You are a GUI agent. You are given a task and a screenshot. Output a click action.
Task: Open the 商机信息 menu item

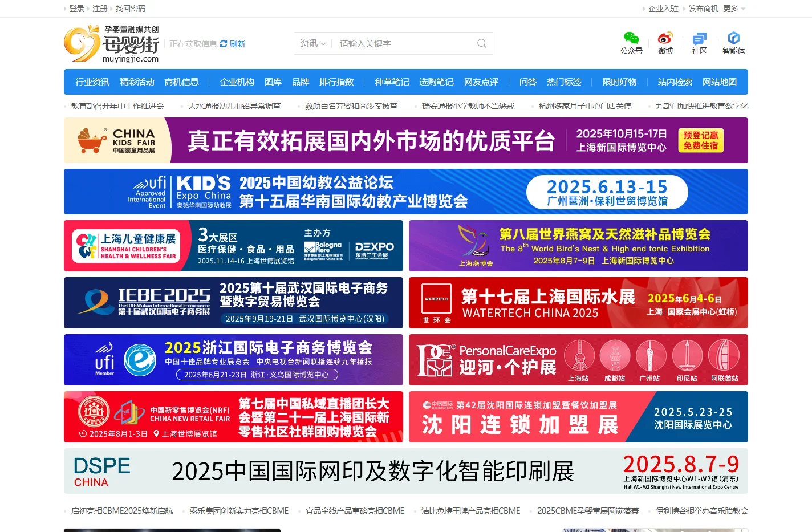pyautogui.click(x=181, y=82)
